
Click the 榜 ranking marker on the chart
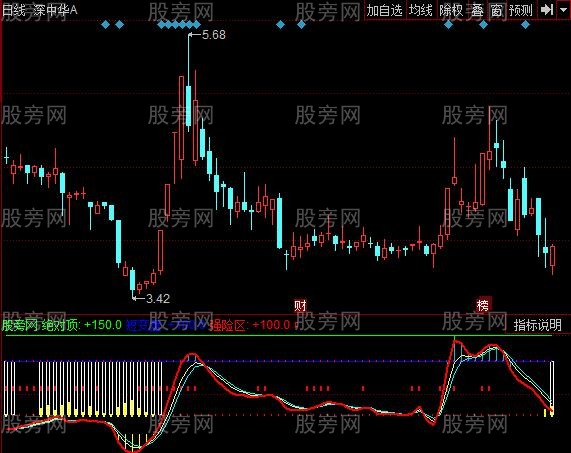pos(483,305)
